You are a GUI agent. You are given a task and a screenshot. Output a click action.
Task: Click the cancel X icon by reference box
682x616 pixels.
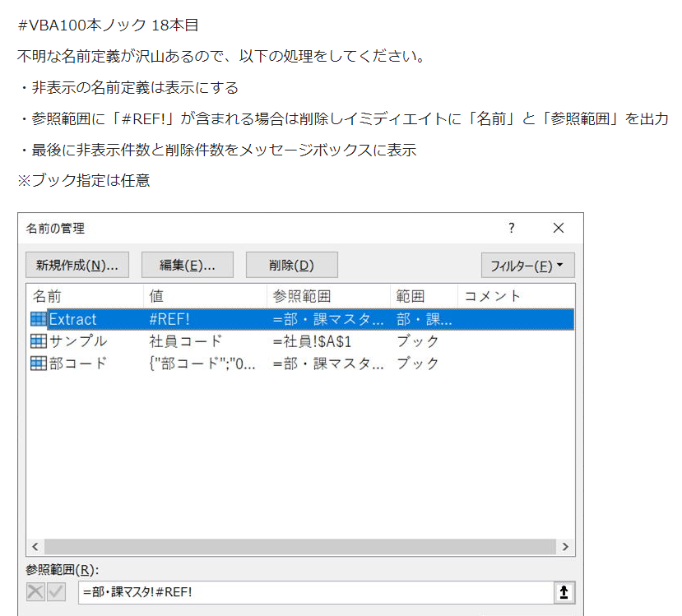pos(35,592)
